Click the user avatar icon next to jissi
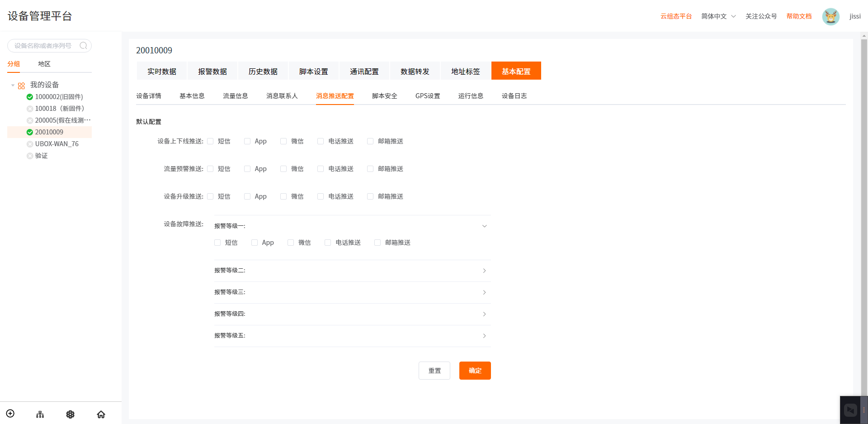This screenshot has height=424, width=868. 830,16
